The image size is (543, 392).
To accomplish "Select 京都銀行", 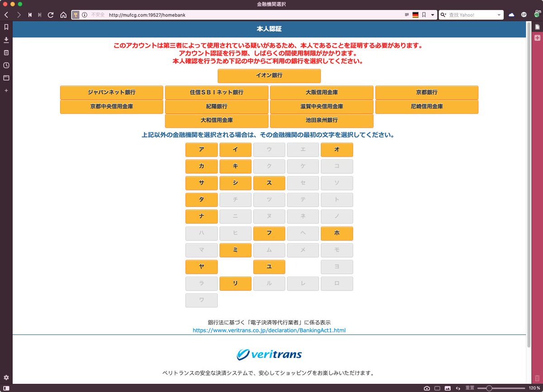I will pyautogui.click(x=427, y=92).
